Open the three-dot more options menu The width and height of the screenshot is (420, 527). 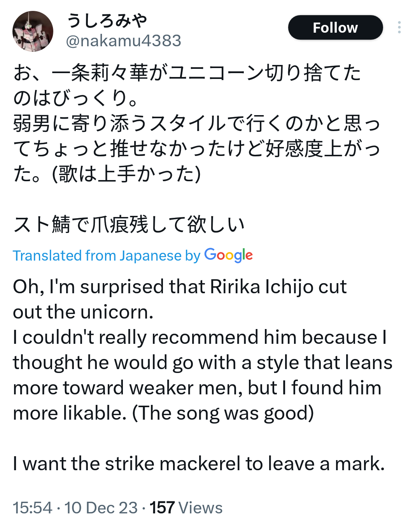pos(399,28)
